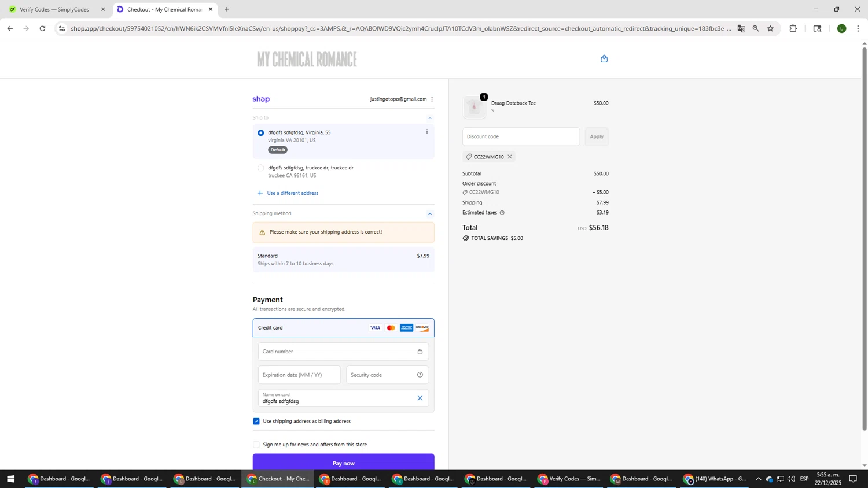This screenshot has width=868, height=488.
Task: Enable sign me up for news checkbox
Action: coord(256,445)
